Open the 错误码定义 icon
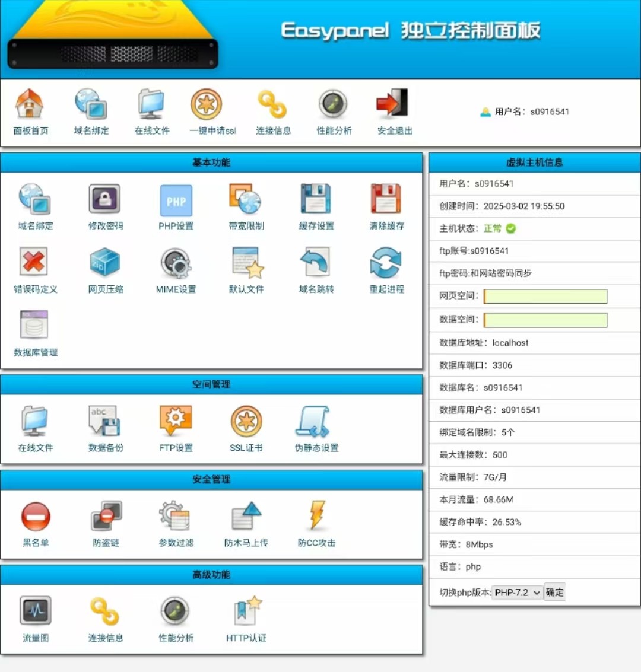 coord(35,270)
